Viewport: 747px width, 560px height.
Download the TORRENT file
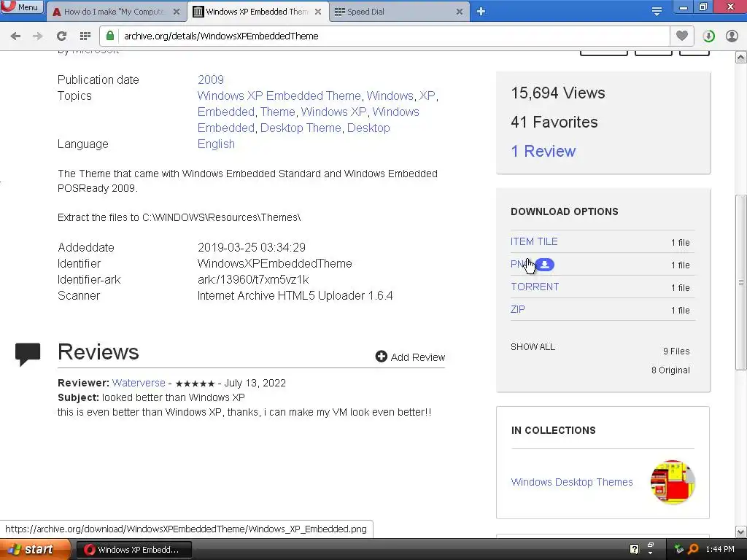coord(535,287)
